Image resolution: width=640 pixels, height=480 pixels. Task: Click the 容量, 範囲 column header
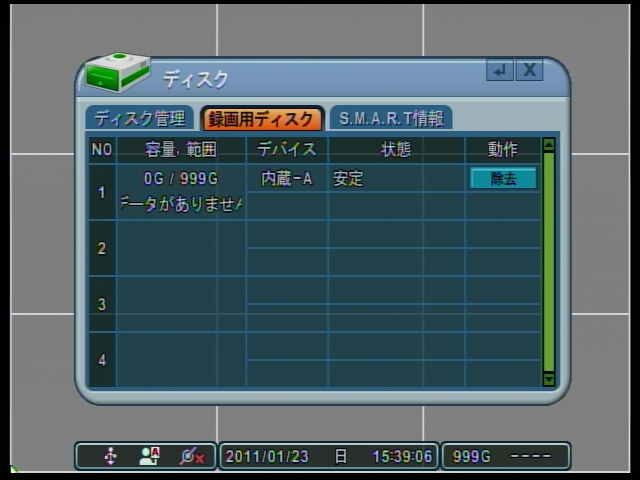click(181, 150)
